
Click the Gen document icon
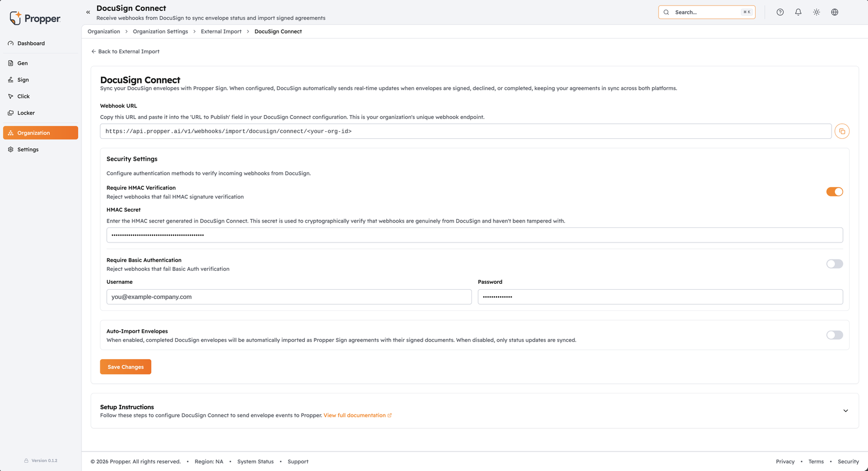[x=10, y=63]
